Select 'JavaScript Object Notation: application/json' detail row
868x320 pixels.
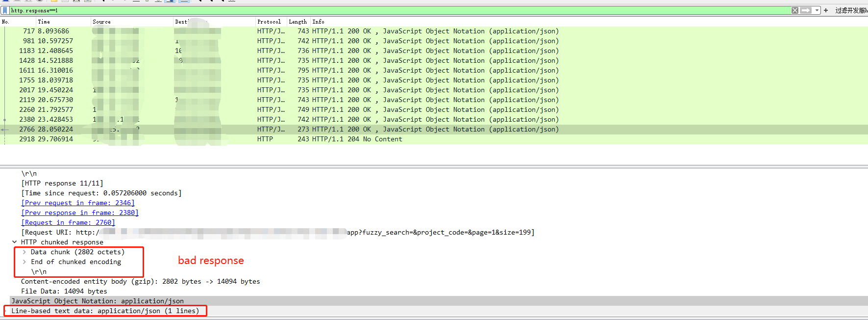(x=434, y=301)
